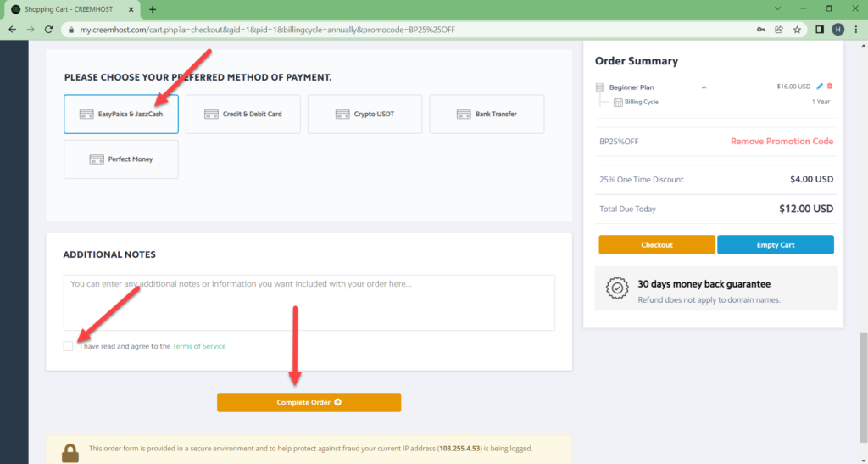Click the 1 Year billing cycle value

click(x=821, y=102)
